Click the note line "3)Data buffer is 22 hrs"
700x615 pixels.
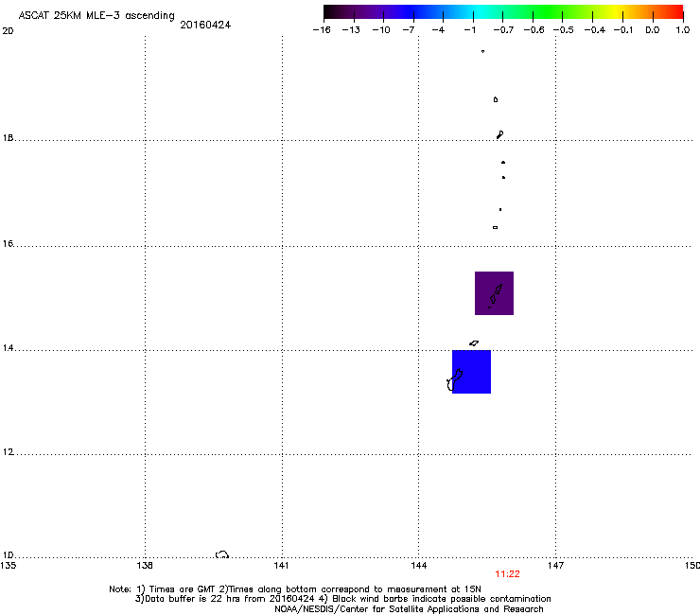pyautogui.click(x=342, y=599)
